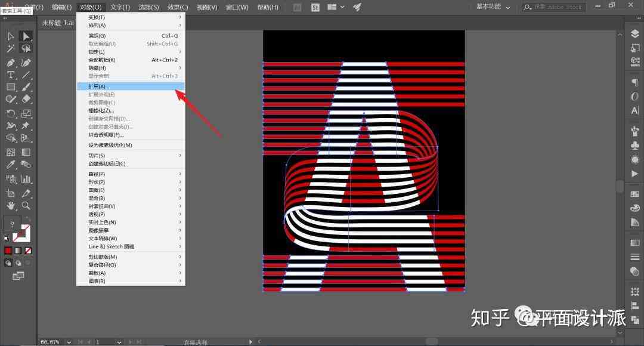644x346 pixels.
Task: Open the Layers panel icon
Action: pos(634,33)
